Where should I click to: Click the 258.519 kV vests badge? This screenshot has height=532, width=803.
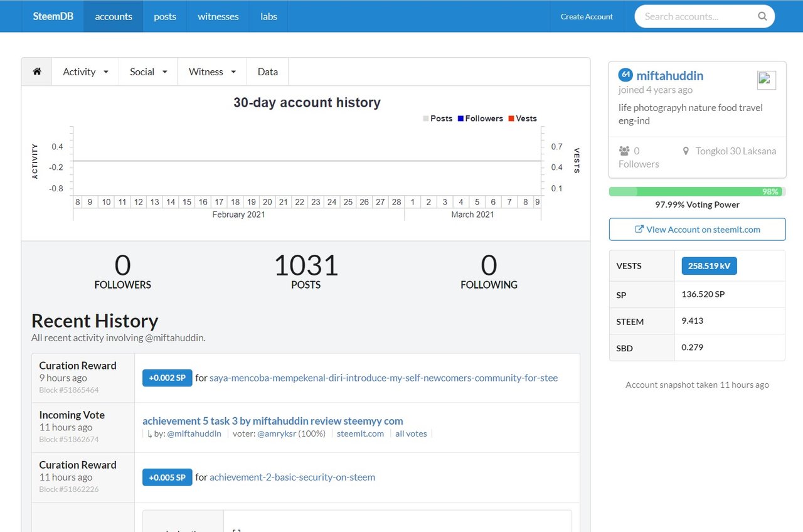[709, 266]
